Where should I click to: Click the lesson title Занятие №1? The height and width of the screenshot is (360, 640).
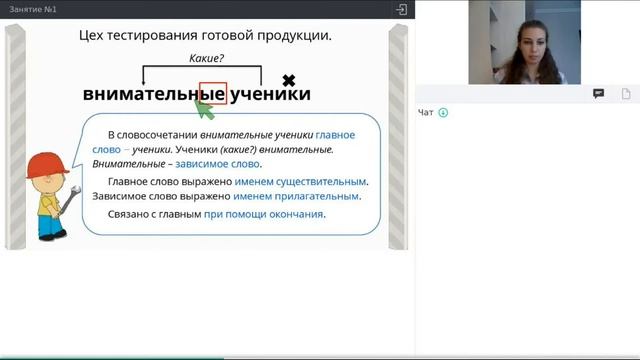point(33,9)
